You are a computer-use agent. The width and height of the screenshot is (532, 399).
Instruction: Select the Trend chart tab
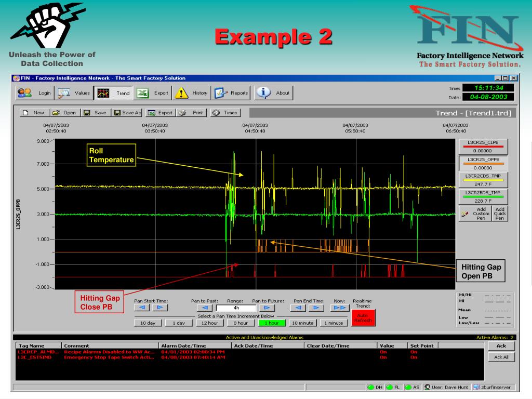click(113, 92)
